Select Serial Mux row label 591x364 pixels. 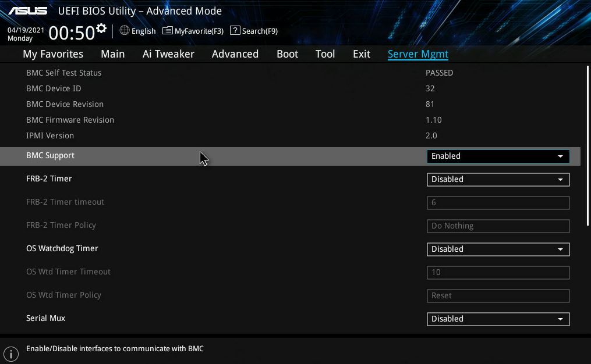pos(45,318)
